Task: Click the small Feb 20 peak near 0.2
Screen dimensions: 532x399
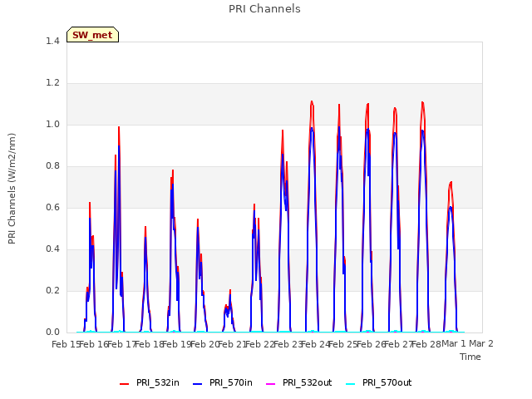Action: [230, 290]
